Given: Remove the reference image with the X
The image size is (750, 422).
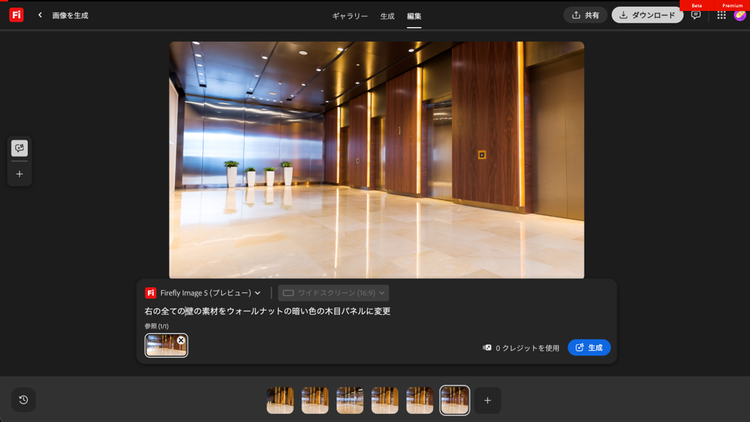Looking at the screenshot, I should (x=181, y=340).
